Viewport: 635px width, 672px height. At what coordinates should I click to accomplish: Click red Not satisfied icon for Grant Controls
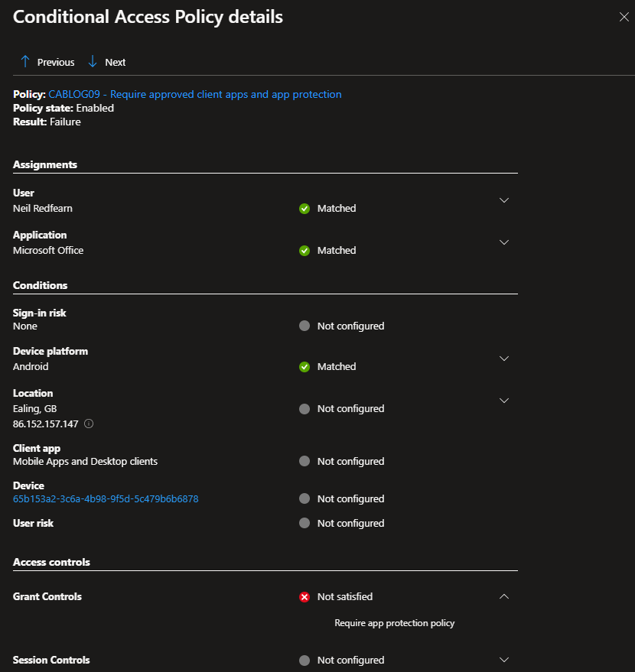pos(304,597)
